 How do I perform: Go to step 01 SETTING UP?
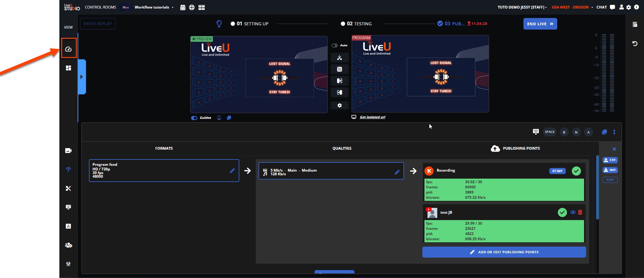click(x=250, y=24)
